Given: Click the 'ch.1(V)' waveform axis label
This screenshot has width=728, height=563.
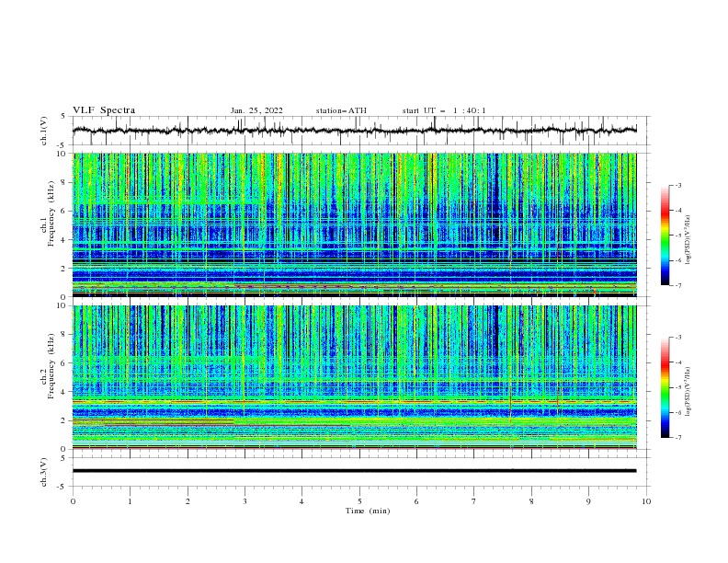Looking at the screenshot, I should point(44,131).
